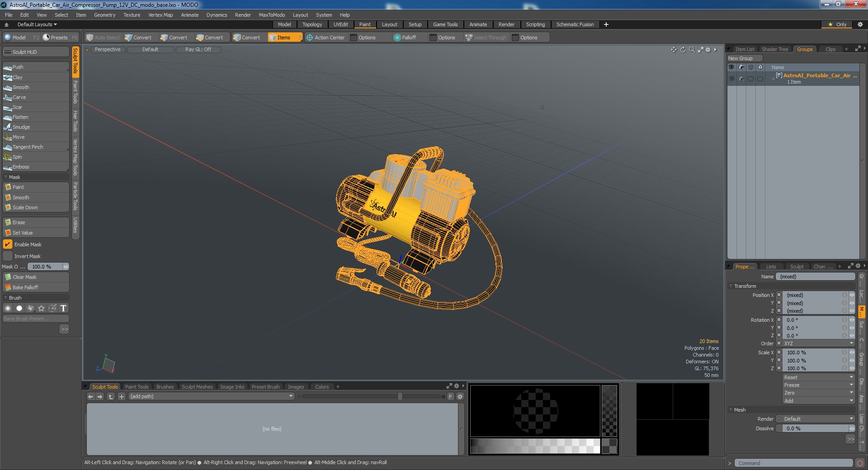Image resolution: width=868 pixels, height=470 pixels.
Task: Toggle the Invert Mask checkbox
Action: coord(8,256)
